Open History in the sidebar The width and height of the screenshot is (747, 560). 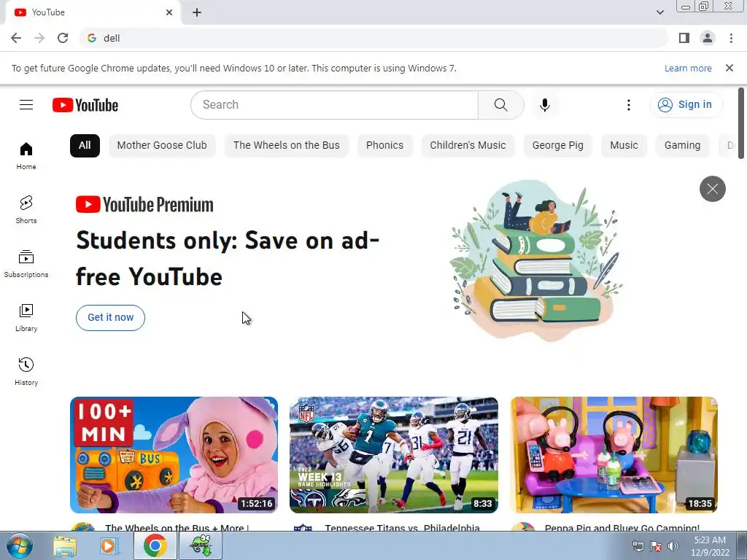click(26, 371)
